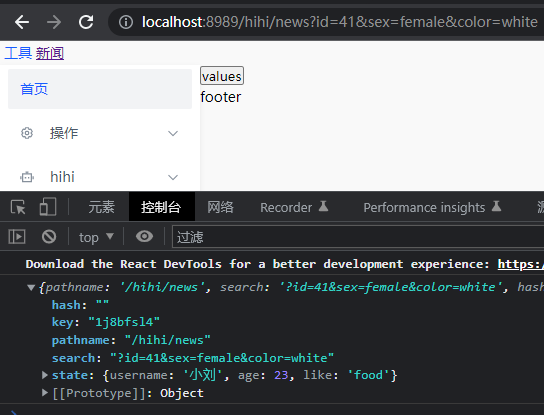Toggle the device toolbar icon
The width and height of the screenshot is (544, 415).
point(48,207)
